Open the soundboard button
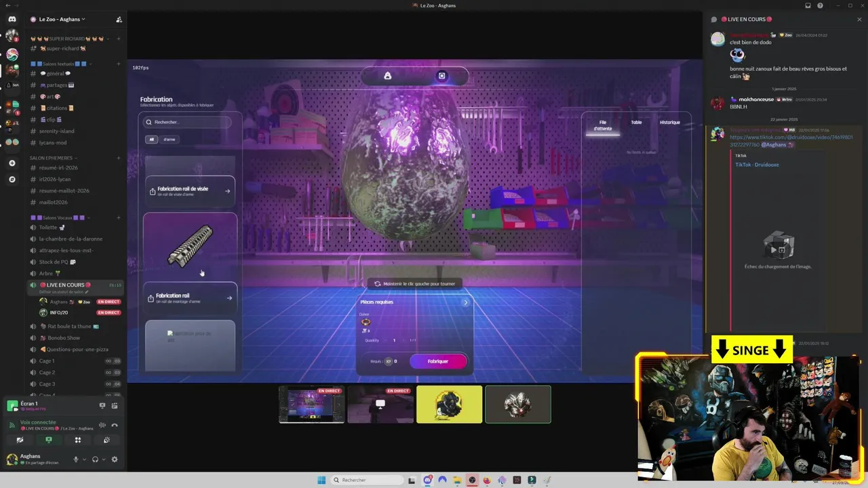Viewport: 868px width, 488px height. (106, 440)
